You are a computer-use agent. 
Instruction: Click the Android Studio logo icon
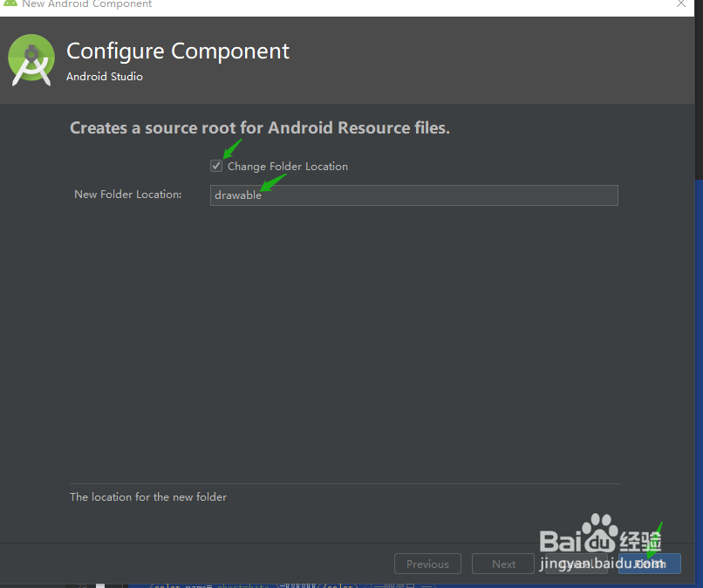tap(31, 60)
